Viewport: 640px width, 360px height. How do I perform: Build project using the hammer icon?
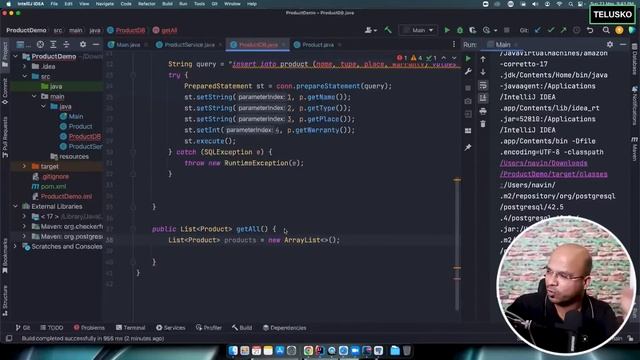point(388,30)
